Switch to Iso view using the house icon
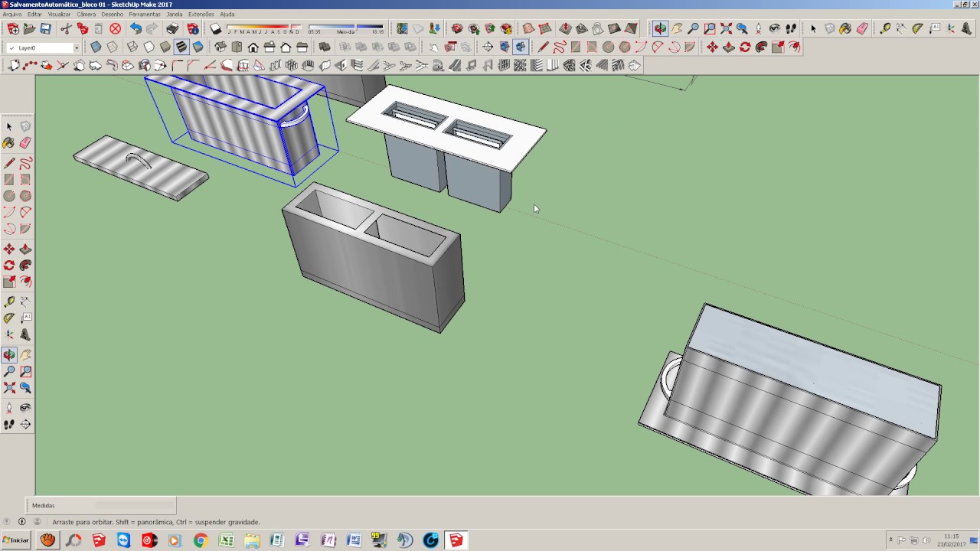The height and width of the screenshot is (551, 980). click(220, 47)
